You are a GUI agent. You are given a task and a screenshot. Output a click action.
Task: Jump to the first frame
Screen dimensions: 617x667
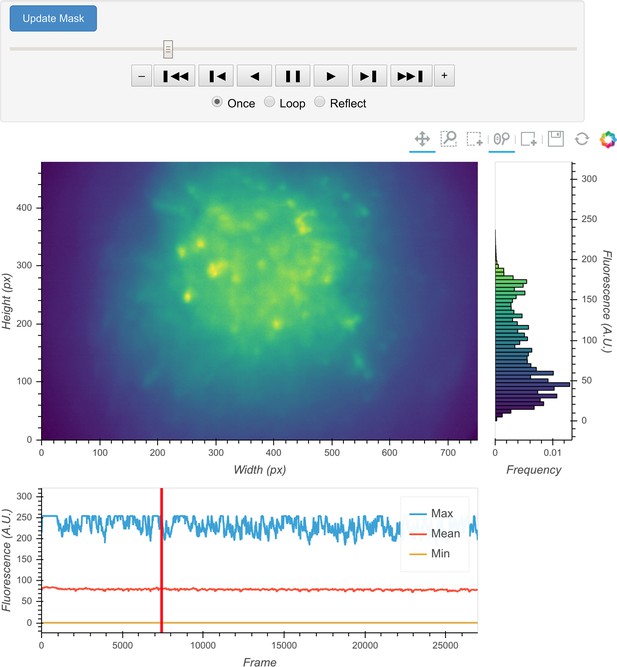[174, 76]
